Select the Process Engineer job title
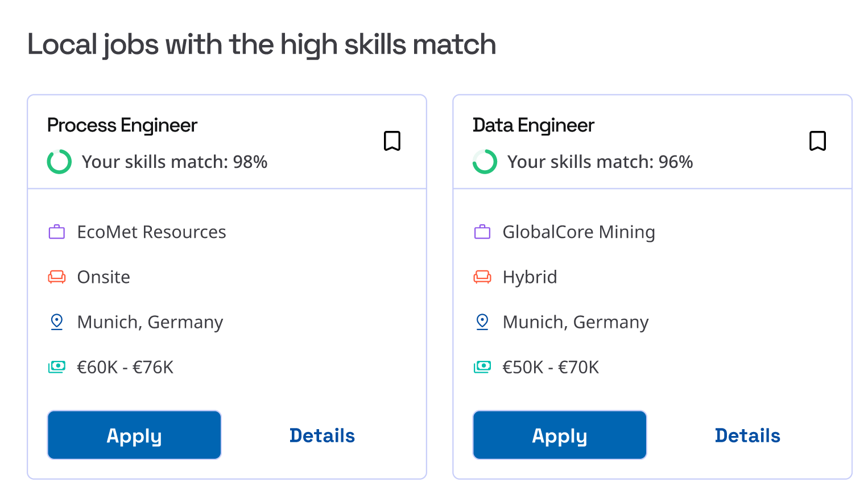 tap(122, 125)
